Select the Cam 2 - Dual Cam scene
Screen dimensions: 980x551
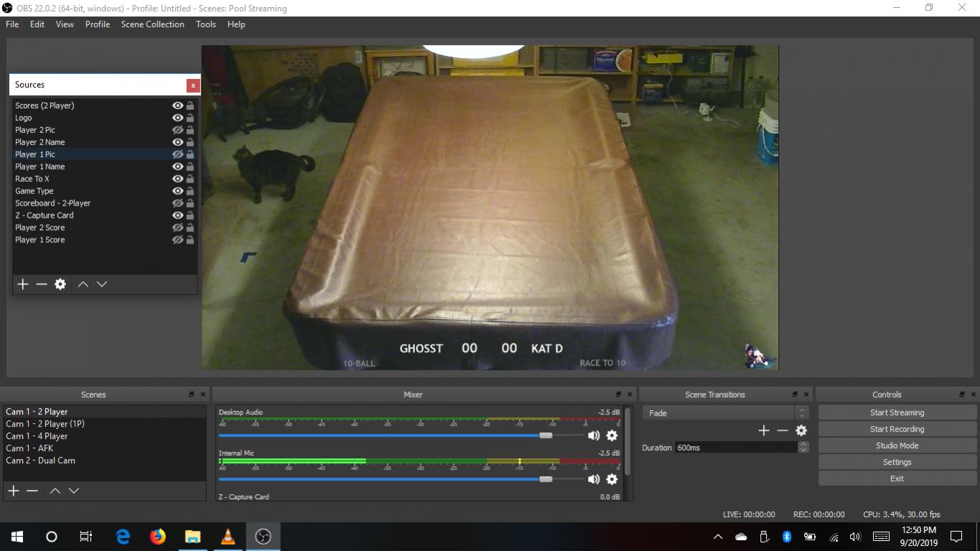click(x=41, y=460)
